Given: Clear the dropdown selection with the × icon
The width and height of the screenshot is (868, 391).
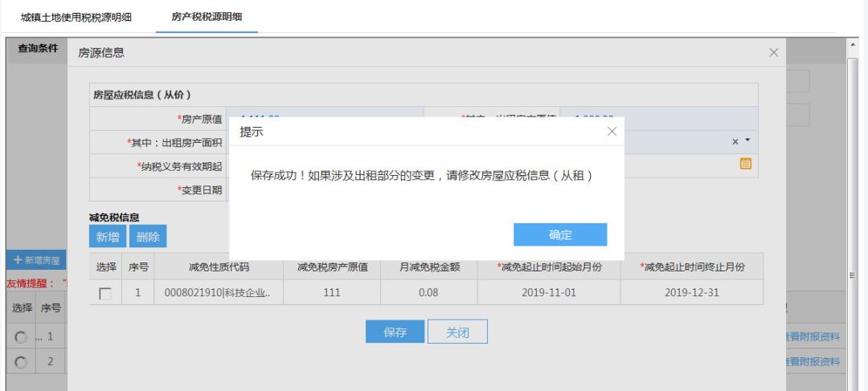Looking at the screenshot, I should pos(734,141).
